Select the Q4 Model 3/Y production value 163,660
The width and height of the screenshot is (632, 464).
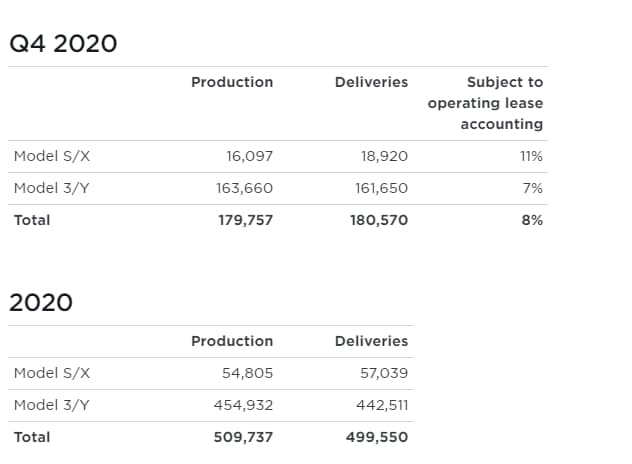[x=245, y=188]
